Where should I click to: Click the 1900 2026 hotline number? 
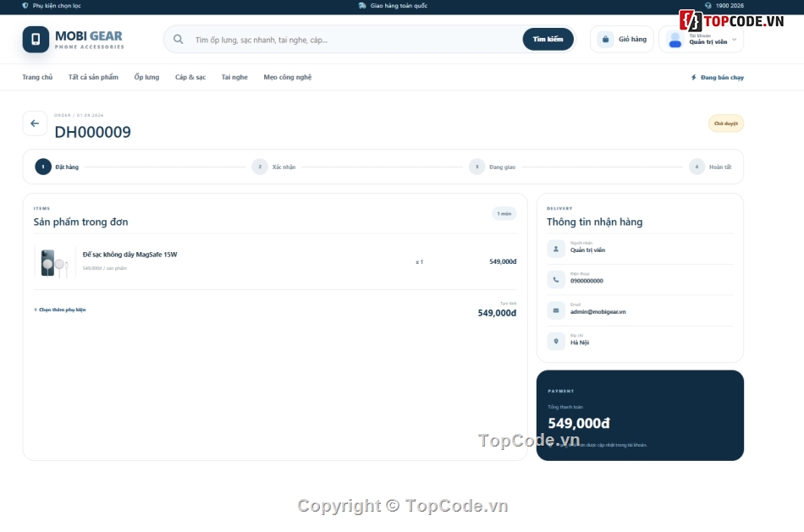click(x=730, y=6)
